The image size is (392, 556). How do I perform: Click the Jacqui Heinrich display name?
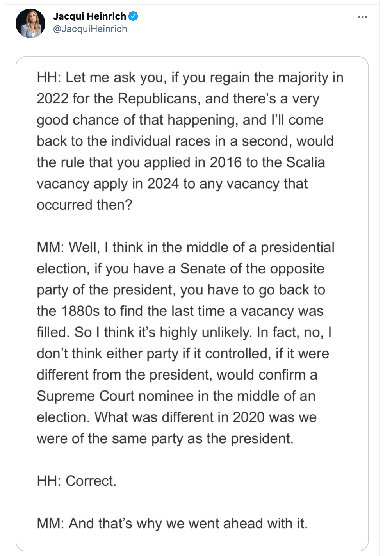(89, 16)
